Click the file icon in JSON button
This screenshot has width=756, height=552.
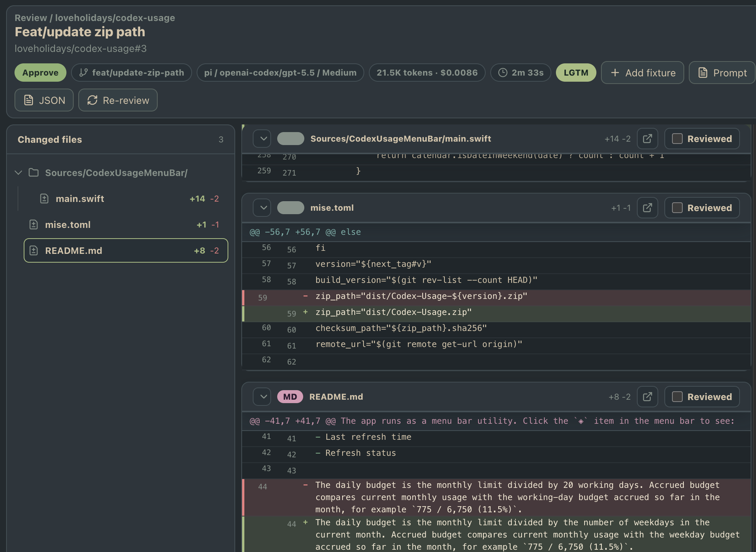tap(29, 100)
